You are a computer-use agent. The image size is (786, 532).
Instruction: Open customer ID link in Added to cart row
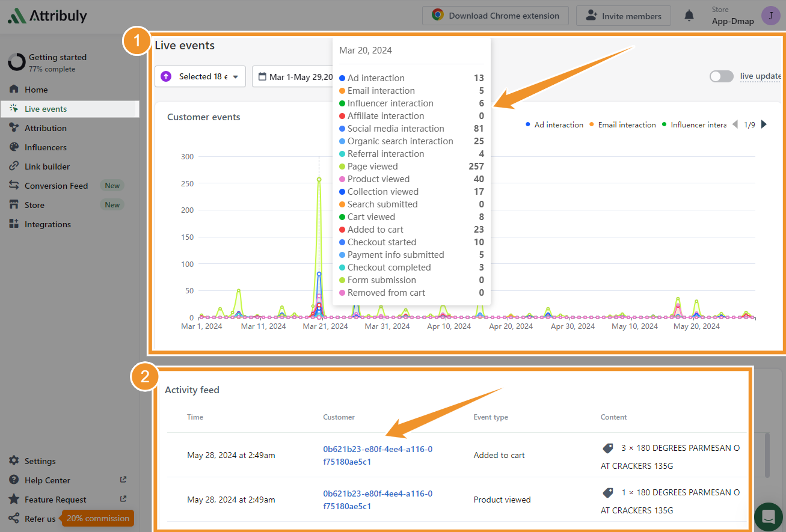tap(377, 455)
